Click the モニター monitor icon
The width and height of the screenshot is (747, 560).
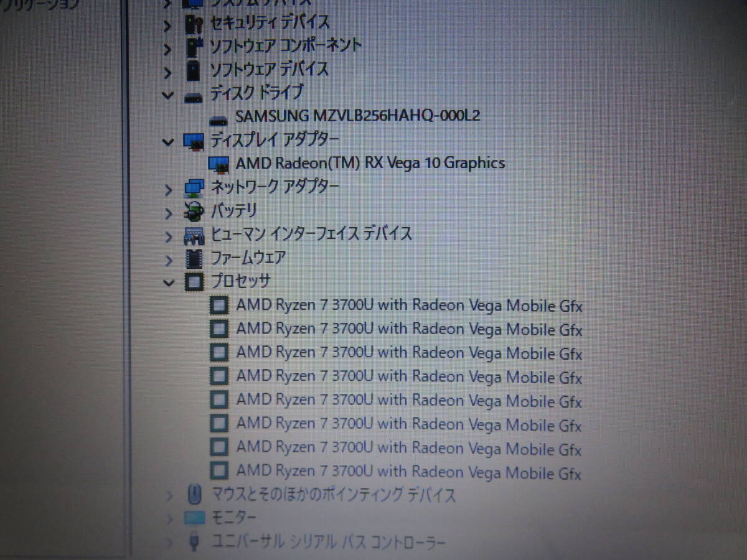[194, 518]
